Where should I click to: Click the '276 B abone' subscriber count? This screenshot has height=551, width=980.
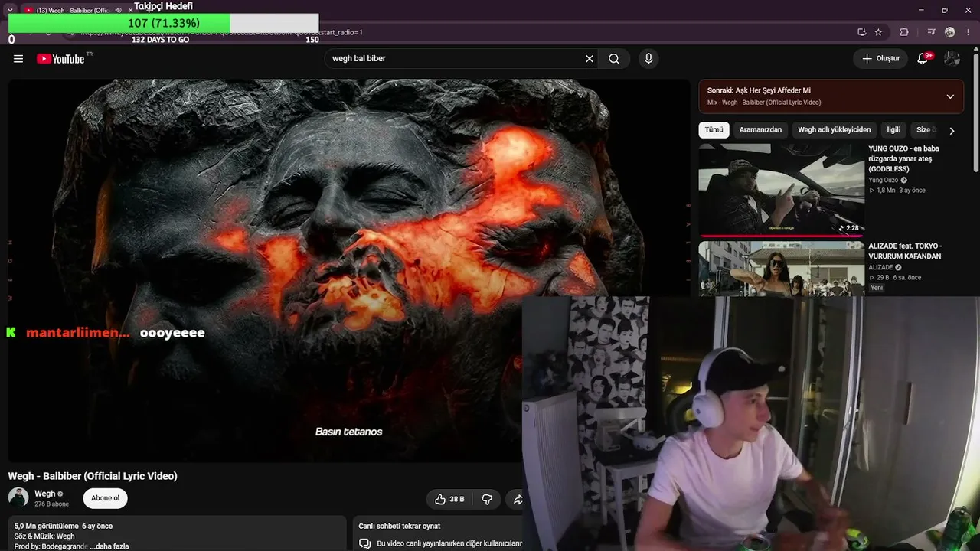52,504
